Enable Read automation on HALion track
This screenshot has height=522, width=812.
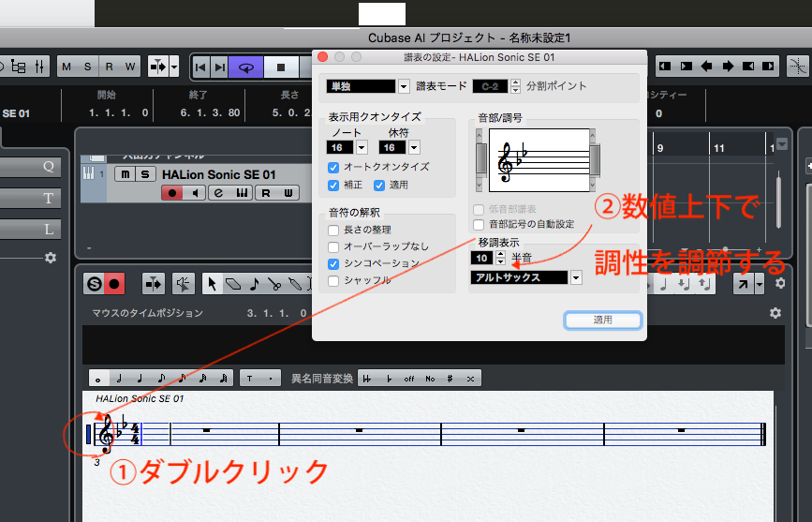(x=266, y=193)
